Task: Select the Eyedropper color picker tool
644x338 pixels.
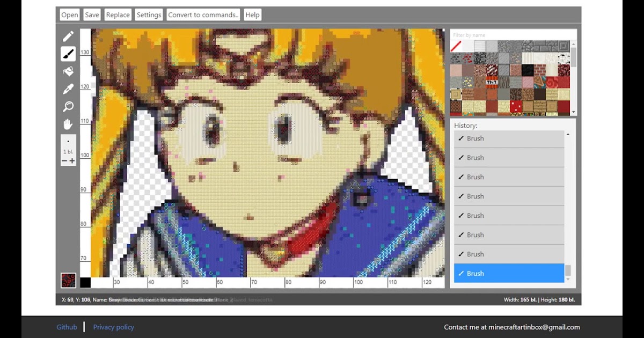Action: click(68, 89)
